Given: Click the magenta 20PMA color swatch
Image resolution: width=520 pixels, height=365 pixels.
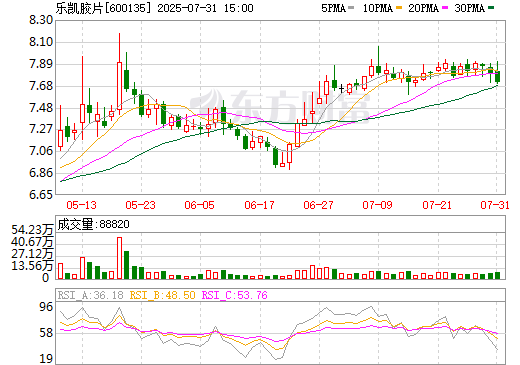Looking at the screenshot, I should (x=445, y=8).
